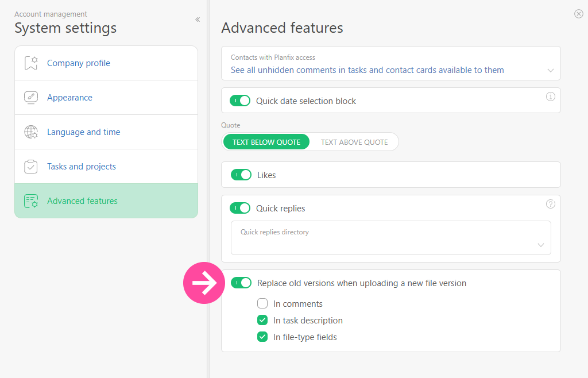Open info icon for Quick date selection
Viewport: 588px width, 378px height.
pyautogui.click(x=551, y=97)
